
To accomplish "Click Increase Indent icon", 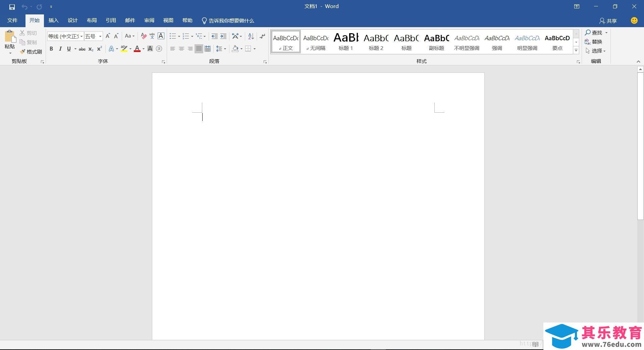I will (223, 36).
